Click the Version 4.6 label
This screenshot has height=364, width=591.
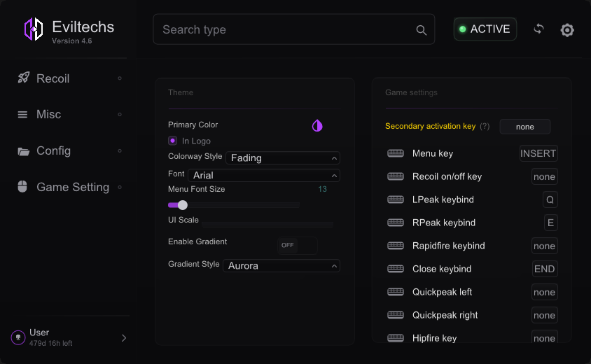[72, 41]
